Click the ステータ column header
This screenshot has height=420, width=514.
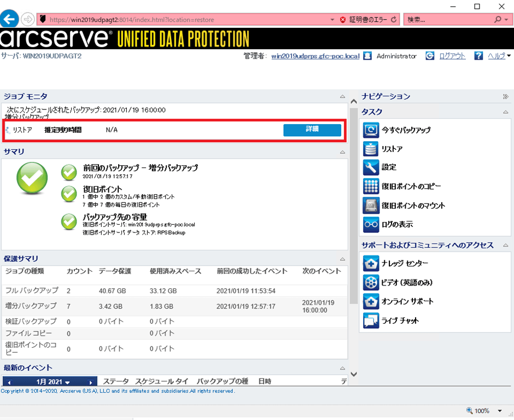point(116,381)
